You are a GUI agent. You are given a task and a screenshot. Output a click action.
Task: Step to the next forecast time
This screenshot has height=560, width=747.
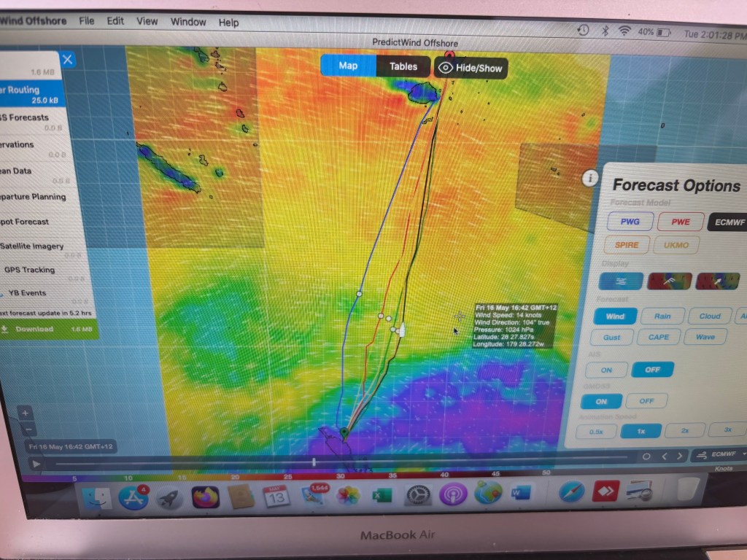(x=680, y=456)
